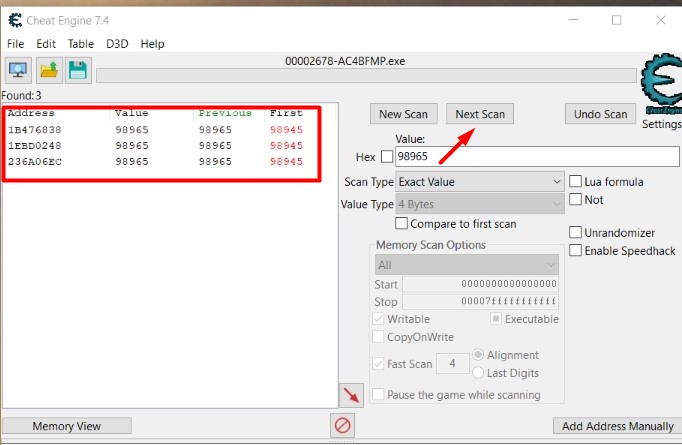
Task: Open Settings via Cheat Engine logo
Action: coord(662,84)
